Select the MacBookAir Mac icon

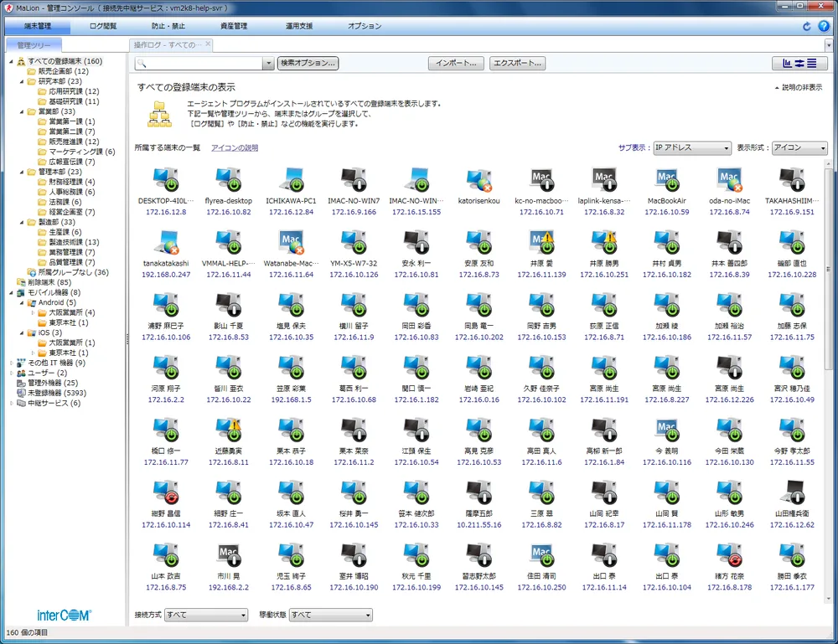(667, 179)
